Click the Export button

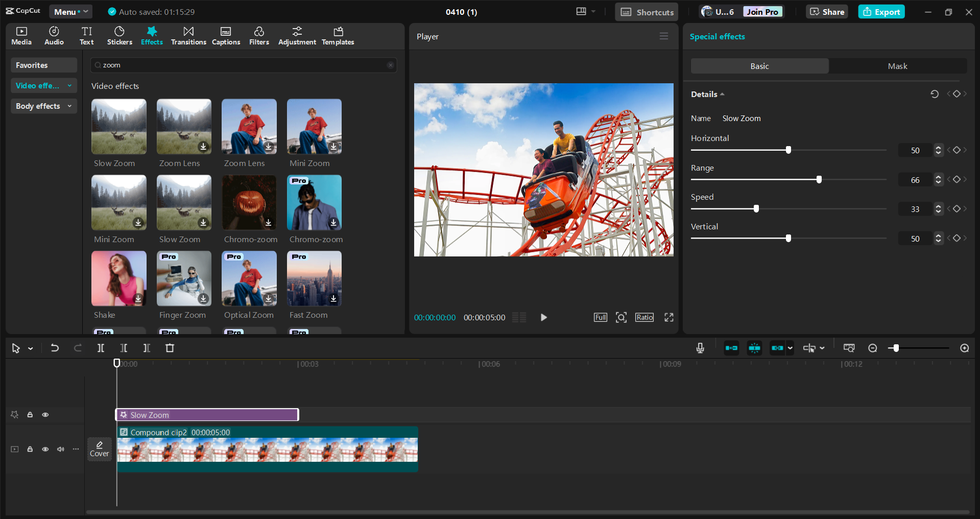881,11
